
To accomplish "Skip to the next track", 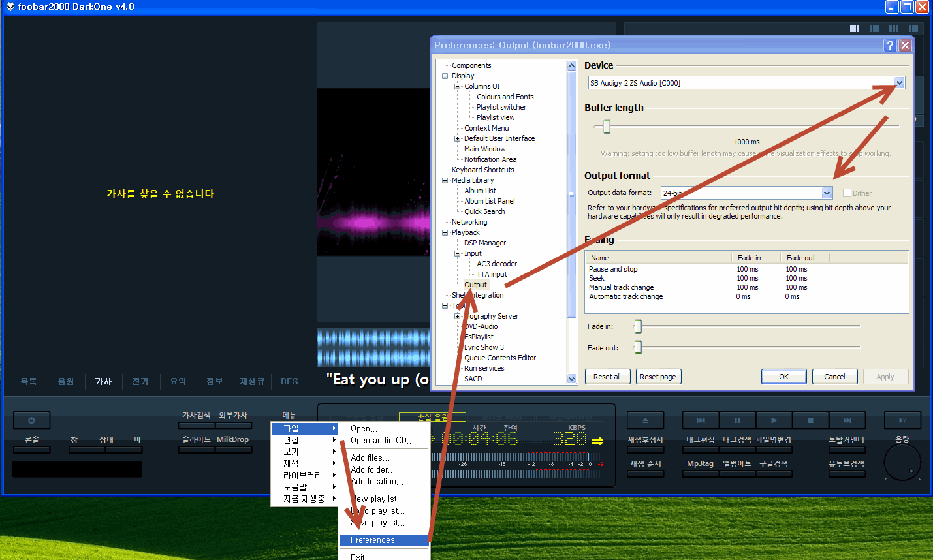I will [x=847, y=420].
